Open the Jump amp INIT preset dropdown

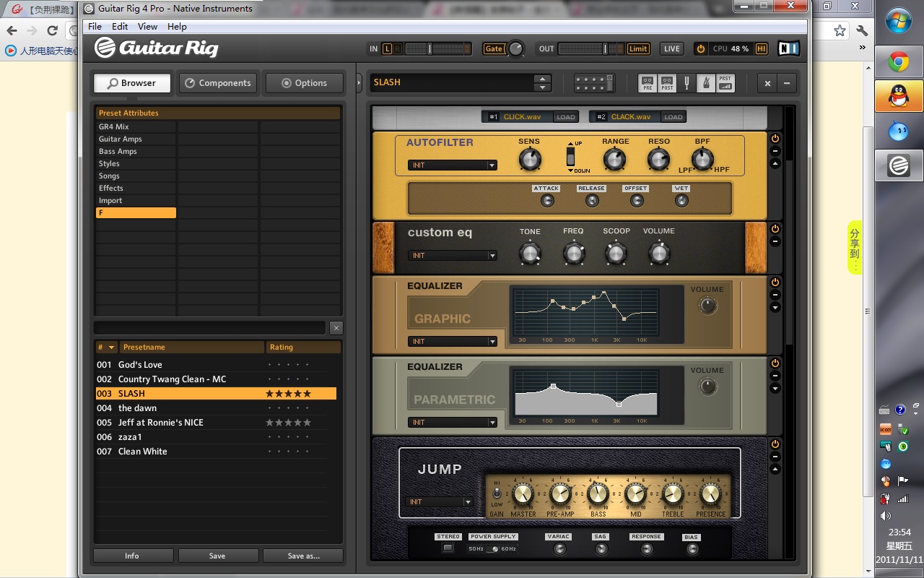point(440,502)
